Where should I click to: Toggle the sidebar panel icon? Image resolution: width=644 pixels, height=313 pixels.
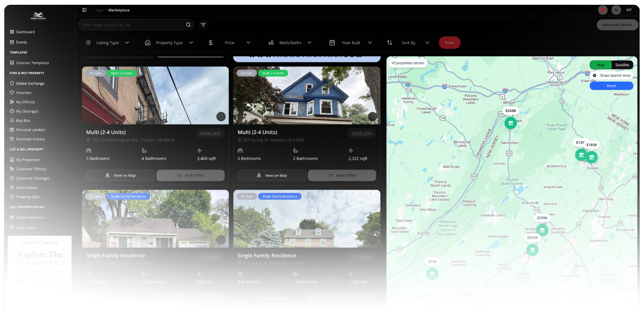coord(84,10)
